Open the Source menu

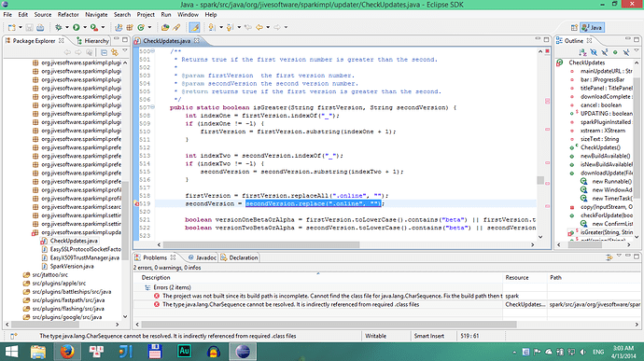pyautogui.click(x=43, y=14)
